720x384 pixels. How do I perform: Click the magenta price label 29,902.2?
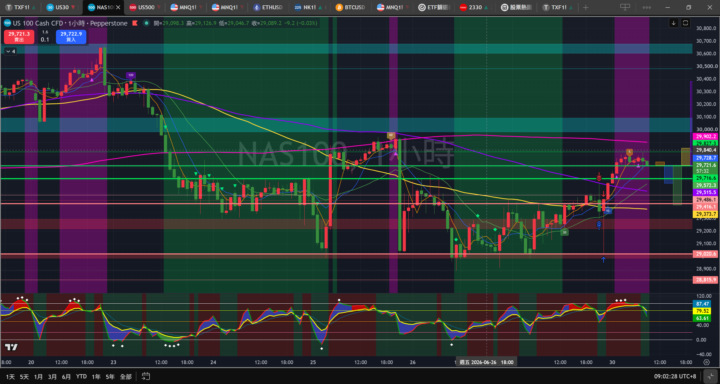(x=705, y=136)
